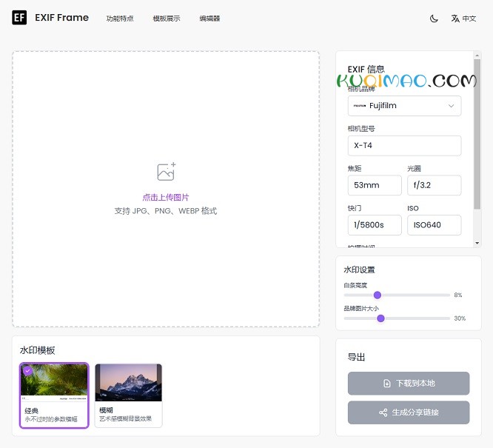
Task: Click the EF logo icon
Action: pyautogui.click(x=19, y=18)
